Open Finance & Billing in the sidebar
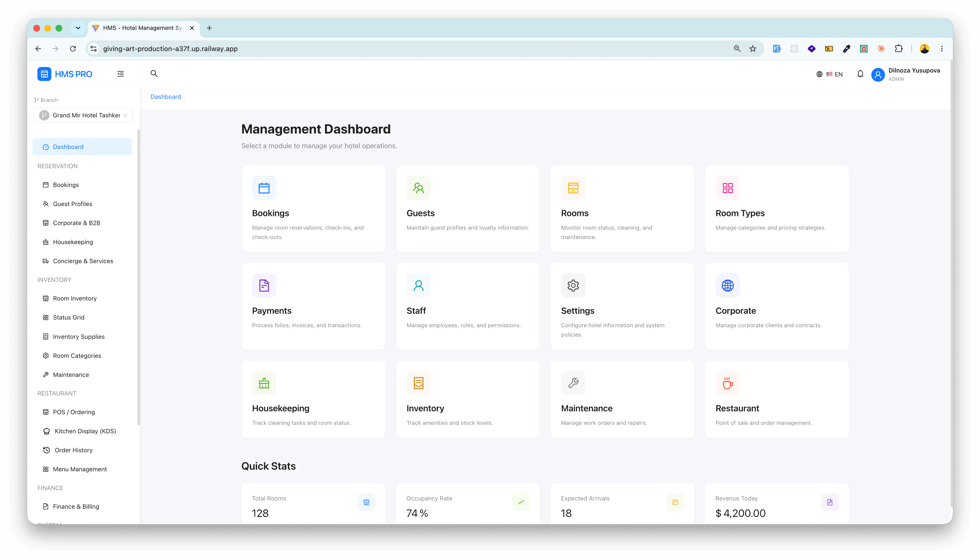 (82, 506)
